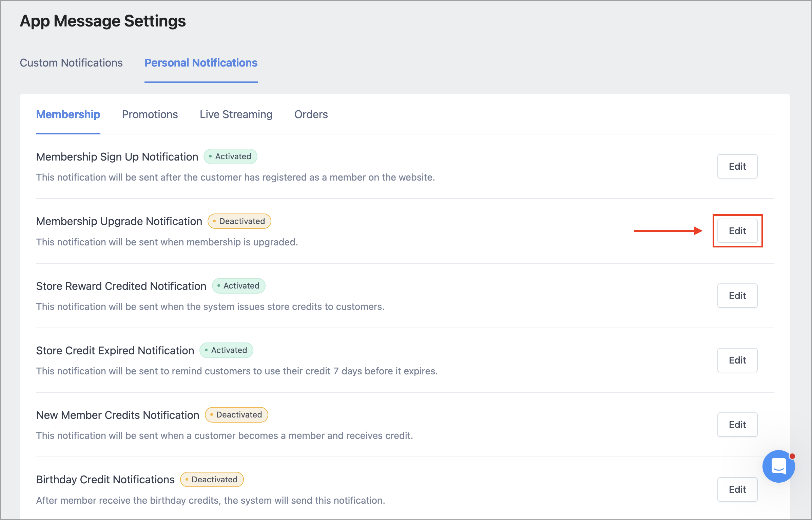The image size is (812, 520).
Task: Edit Membership Upgrade Notification
Action: pos(737,231)
